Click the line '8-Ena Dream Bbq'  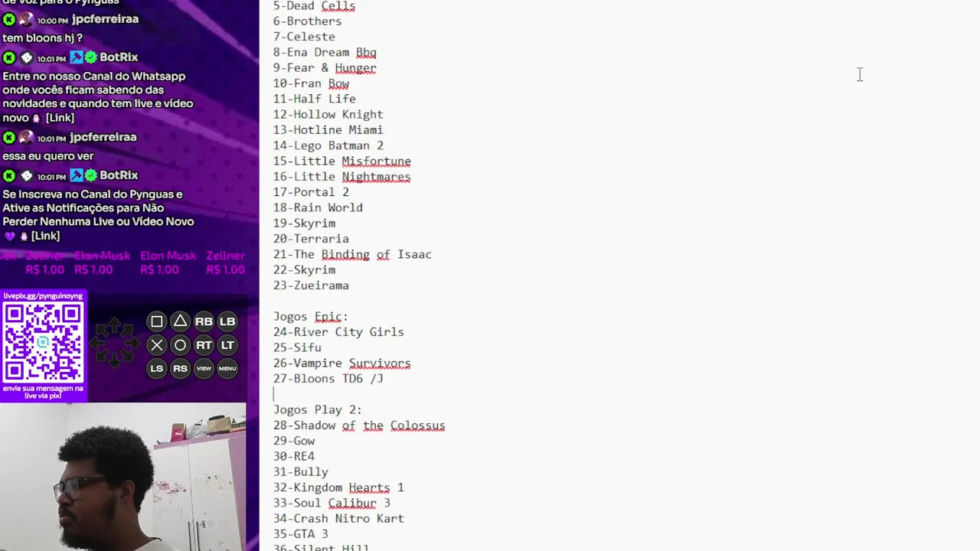point(325,52)
